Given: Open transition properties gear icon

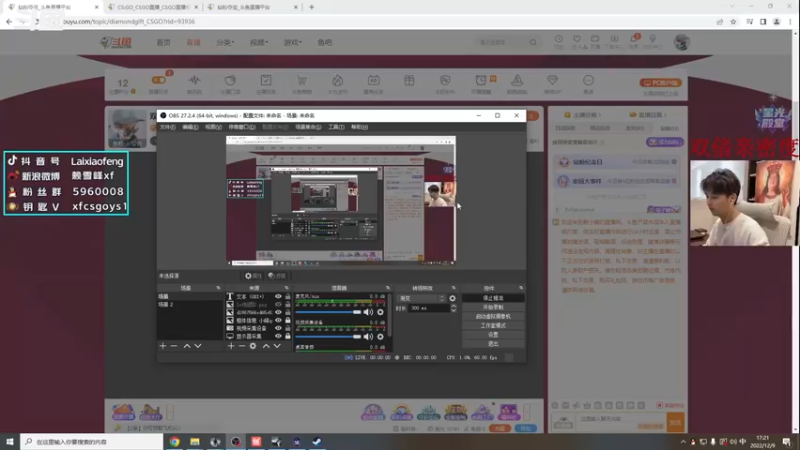Looking at the screenshot, I should pyautogui.click(x=452, y=298).
